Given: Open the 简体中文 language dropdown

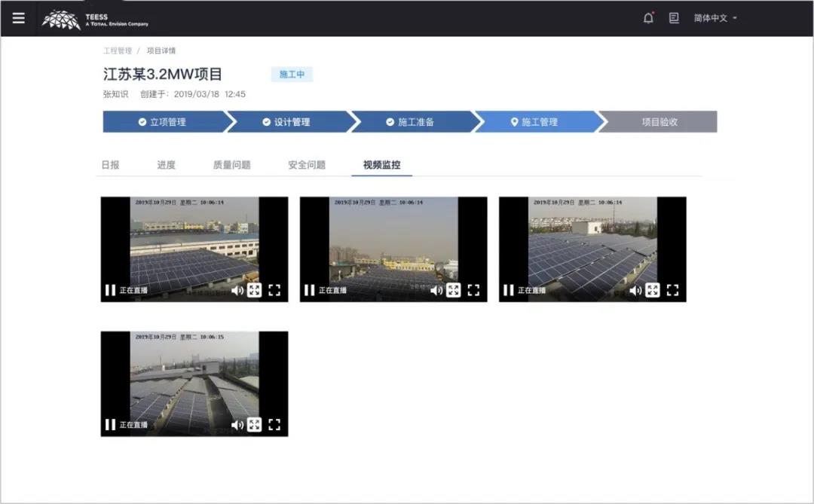Looking at the screenshot, I should [715, 18].
